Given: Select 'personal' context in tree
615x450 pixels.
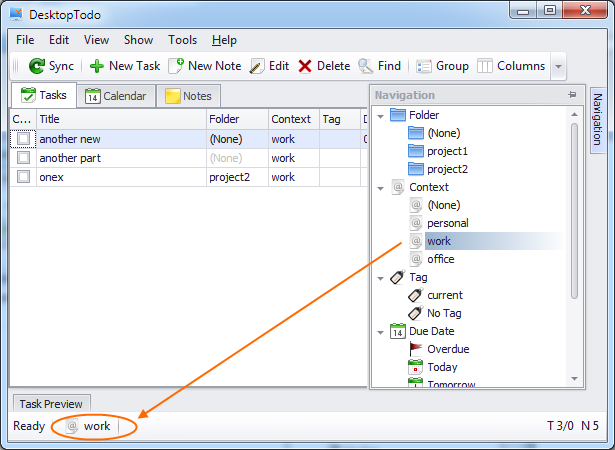Looking at the screenshot, I should tap(448, 223).
